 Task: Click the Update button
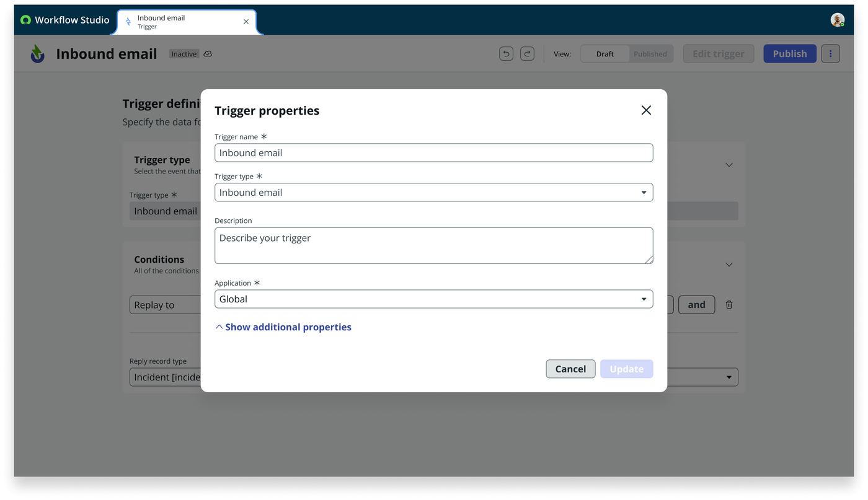coord(627,369)
